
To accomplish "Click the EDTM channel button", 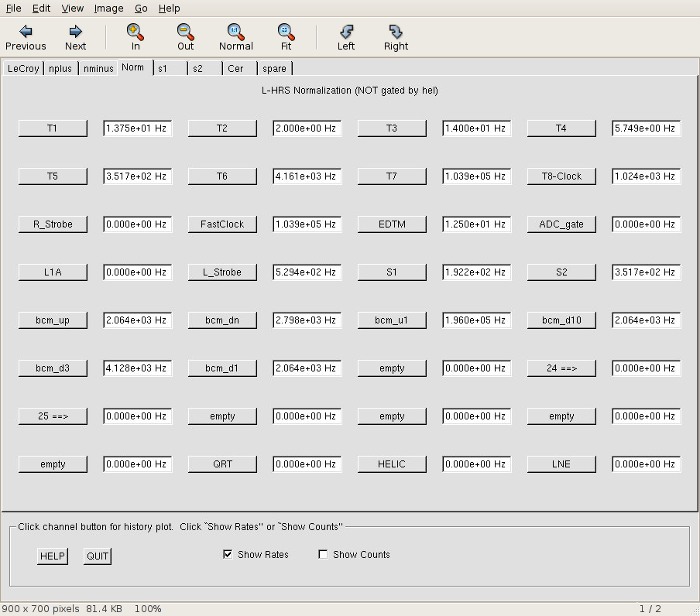I will pos(392,224).
